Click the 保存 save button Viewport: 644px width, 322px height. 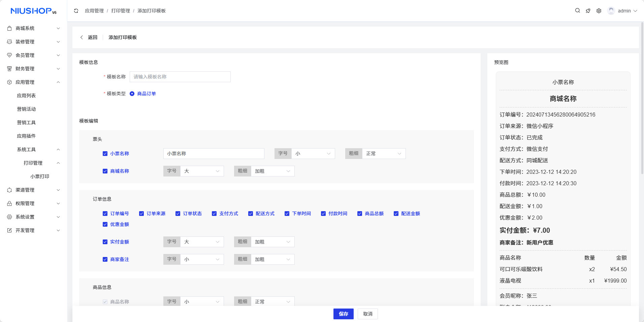343,314
